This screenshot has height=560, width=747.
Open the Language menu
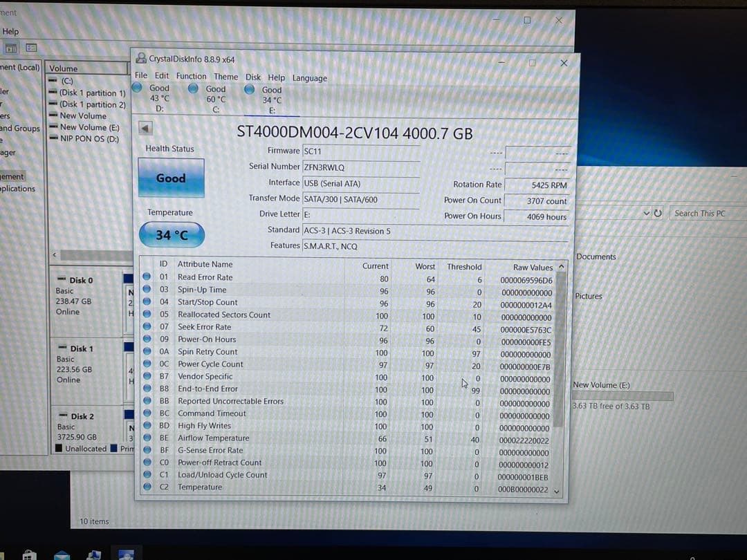[310, 78]
